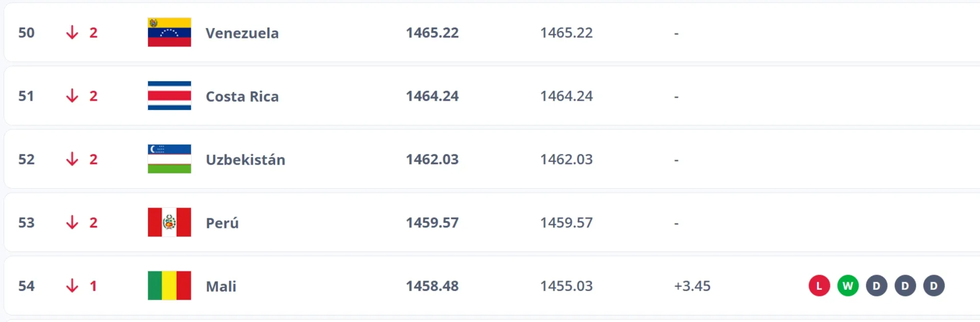Image resolution: width=980 pixels, height=322 pixels.
Task: Click the red down arrow beside Venezuela
Action: click(72, 33)
